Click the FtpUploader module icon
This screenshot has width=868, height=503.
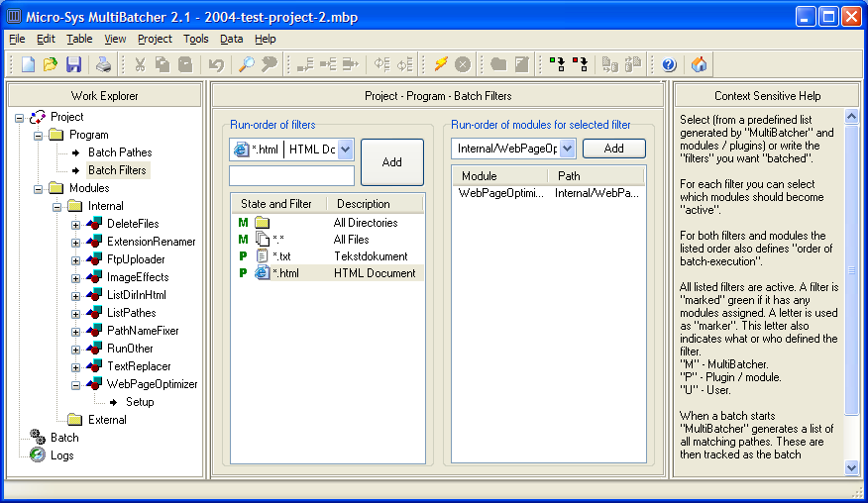94,259
